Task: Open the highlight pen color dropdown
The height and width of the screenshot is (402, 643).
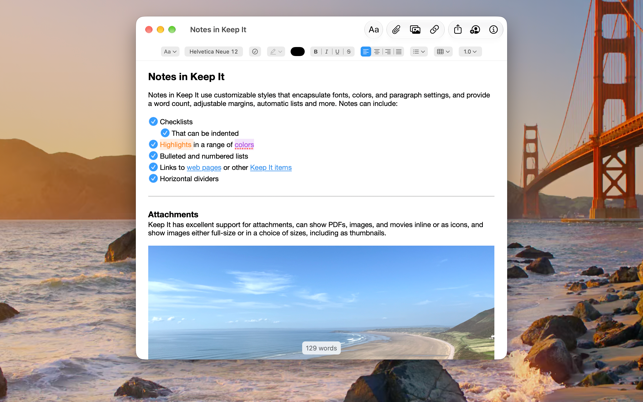Action: tap(276, 52)
